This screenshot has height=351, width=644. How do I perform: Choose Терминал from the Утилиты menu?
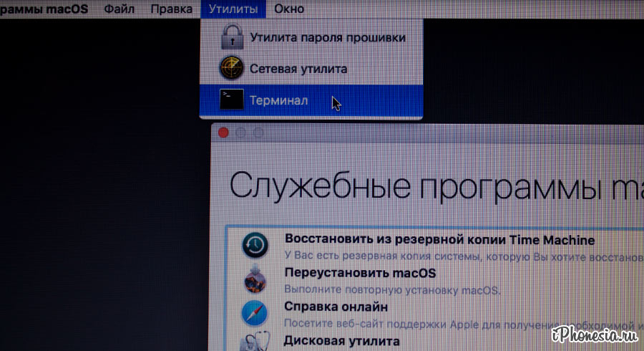click(x=311, y=100)
